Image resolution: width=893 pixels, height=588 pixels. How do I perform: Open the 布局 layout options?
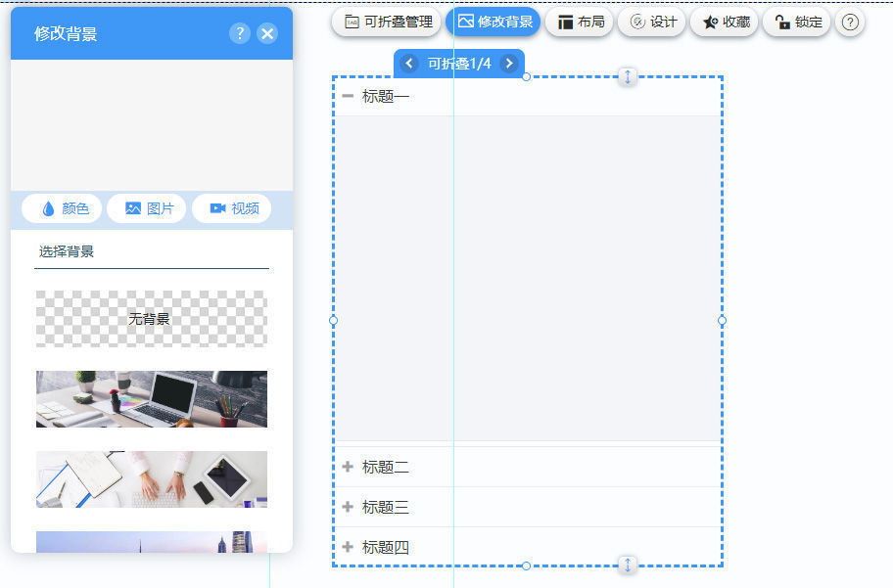(580, 22)
